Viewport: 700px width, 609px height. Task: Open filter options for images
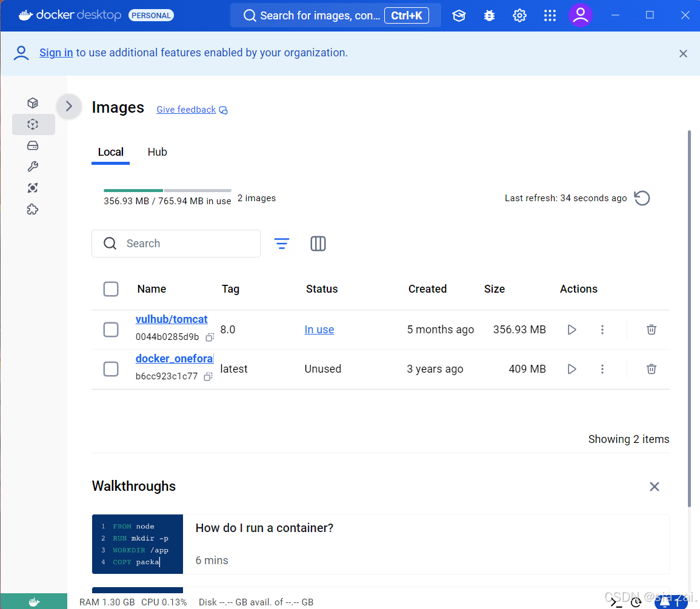(x=282, y=244)
